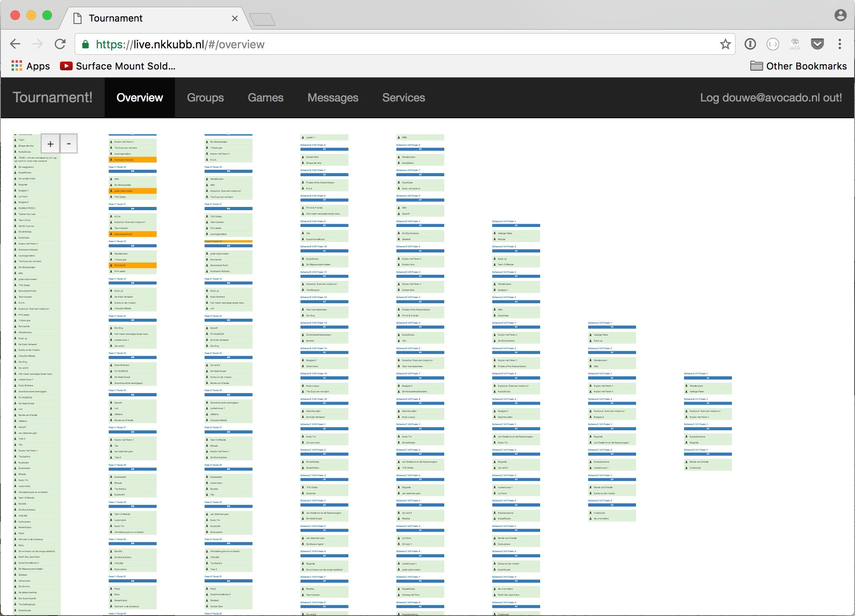
Task: Select the orange Ronnie4life row
Action: (x=133, y=265)
